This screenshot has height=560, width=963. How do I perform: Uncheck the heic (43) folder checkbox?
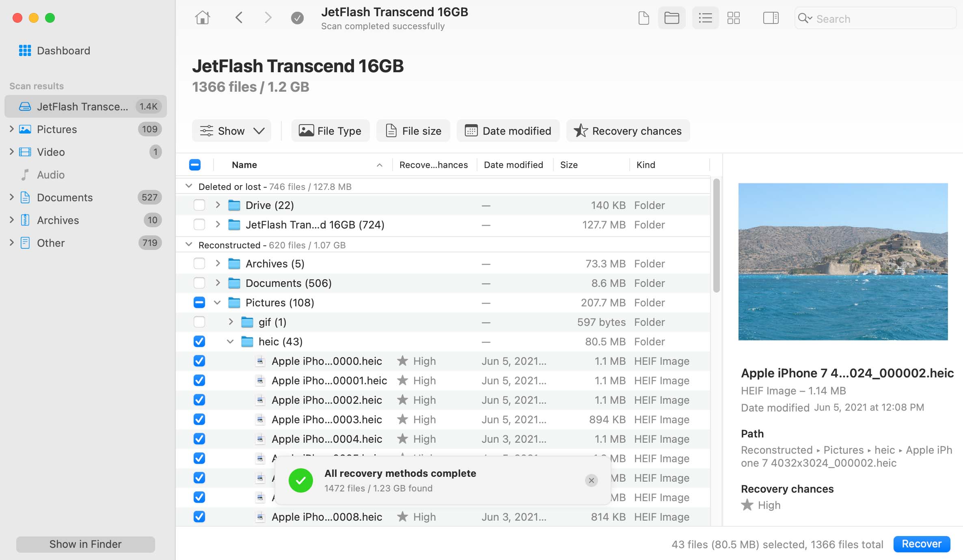click(199, 342)
